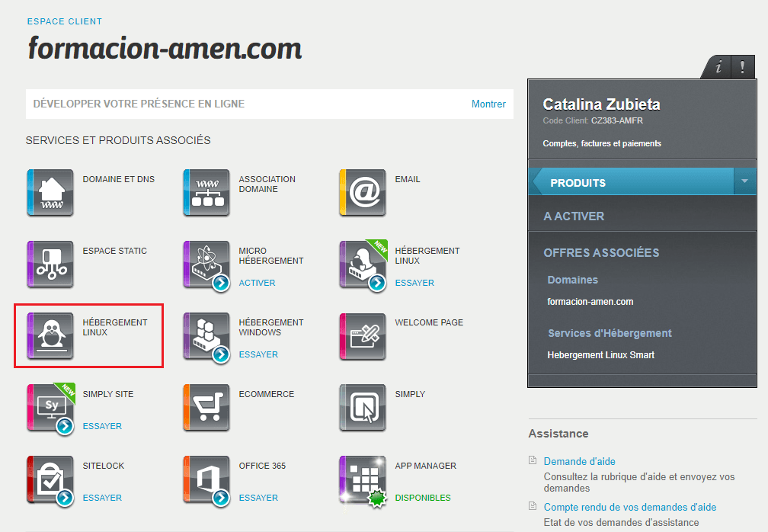Expand the PRODUITS dropdown arrow
The image size is (768, 532).
(x=744, y=181)
